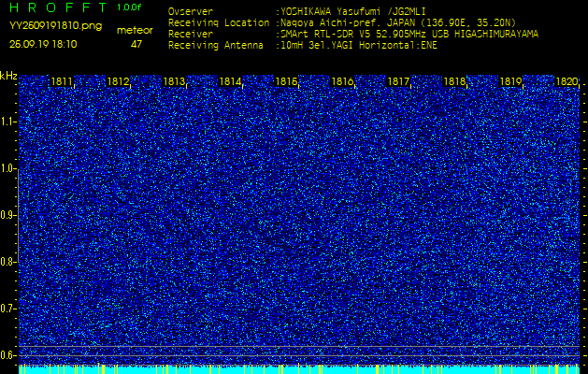Click the 1813 time marker
This screenshot has width=588, height=374.
coord(174,81)
